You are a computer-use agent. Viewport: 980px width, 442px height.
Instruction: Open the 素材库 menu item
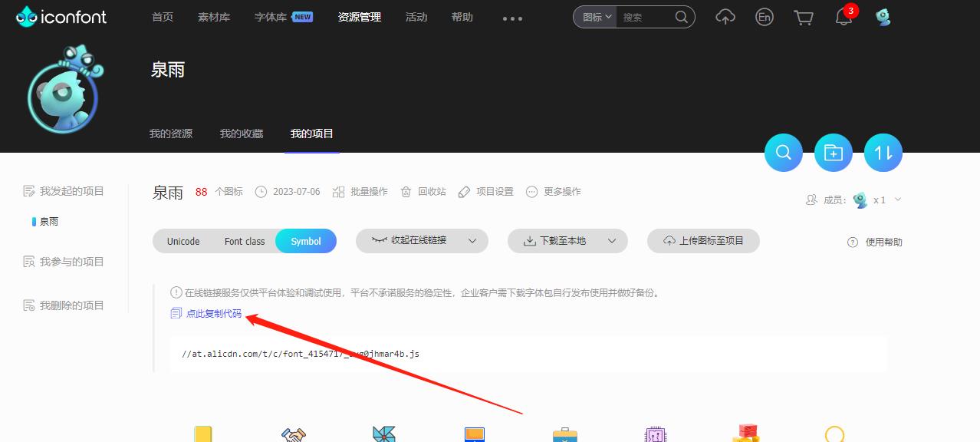tap(213, 16)
